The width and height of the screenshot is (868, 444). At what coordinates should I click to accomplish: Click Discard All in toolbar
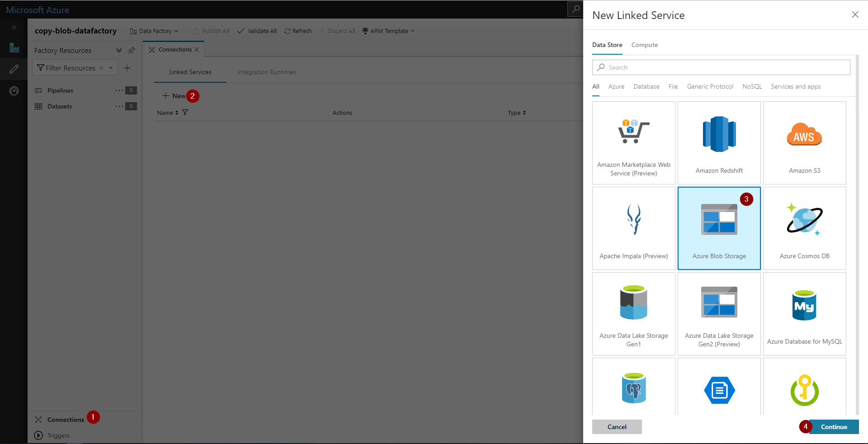click(337, 31)
